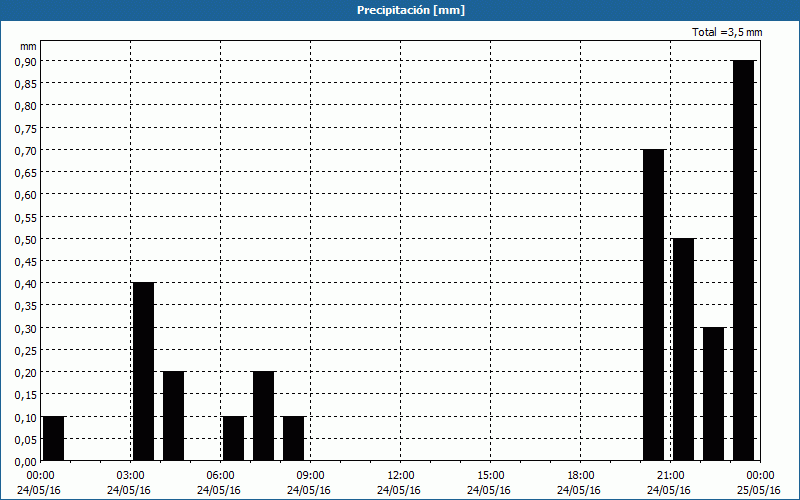
Task: Select the 0,70 mm precipitation bar
Action: click(x=654, y=305)
